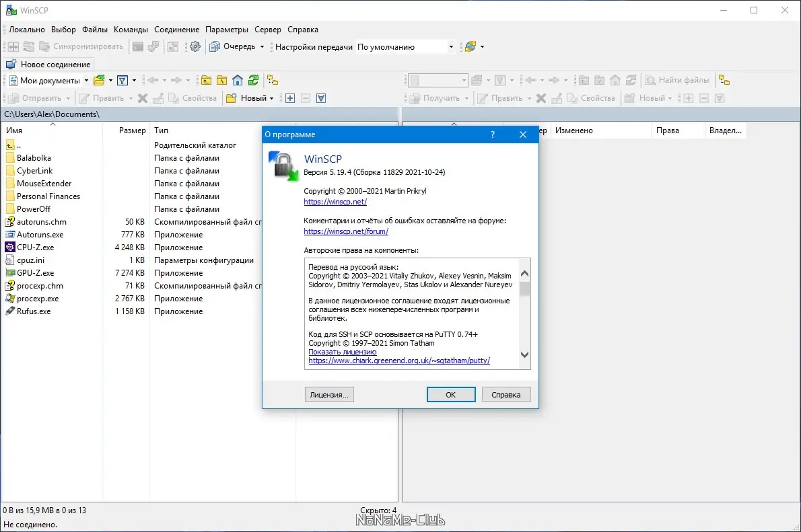Open the Выбор menu
The image size is (801, 532).
pyautogui.click(x=63, y=30)
